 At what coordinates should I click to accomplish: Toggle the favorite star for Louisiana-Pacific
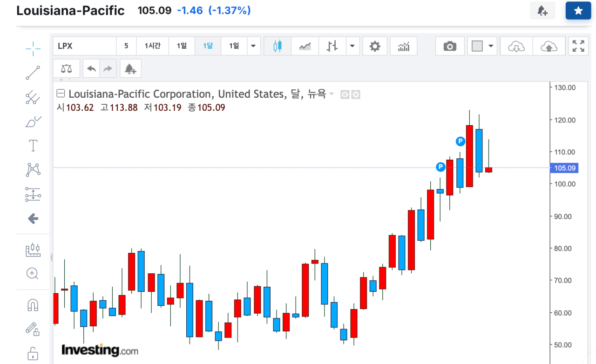pyautogui.click(x=578, y=11)
